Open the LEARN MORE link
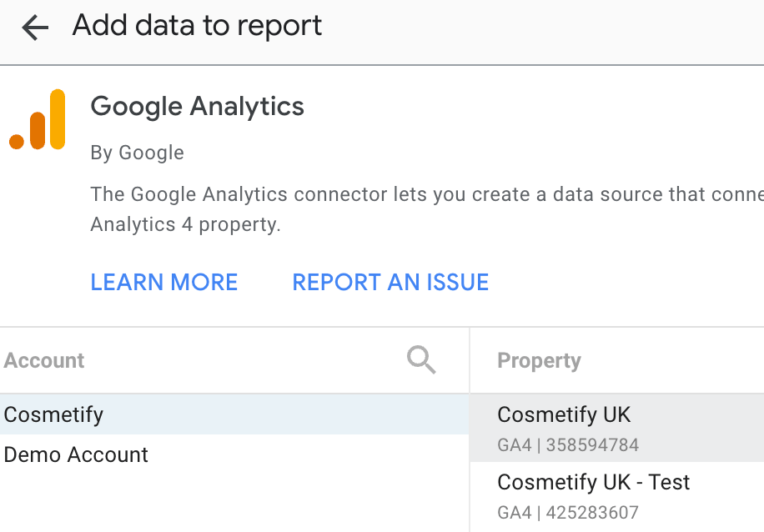The height and width of the screenshot is (532, 764). [x=163, y=283]
